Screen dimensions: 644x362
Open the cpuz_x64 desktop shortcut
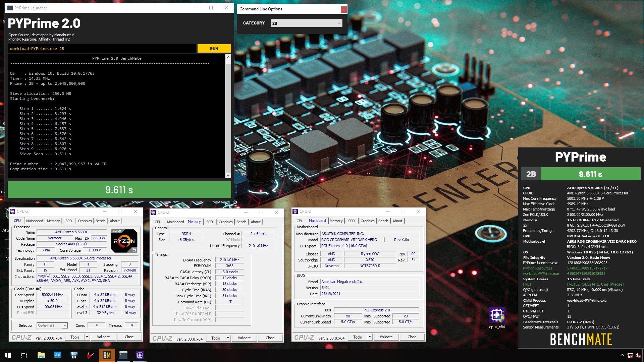[x=497, y=318]
